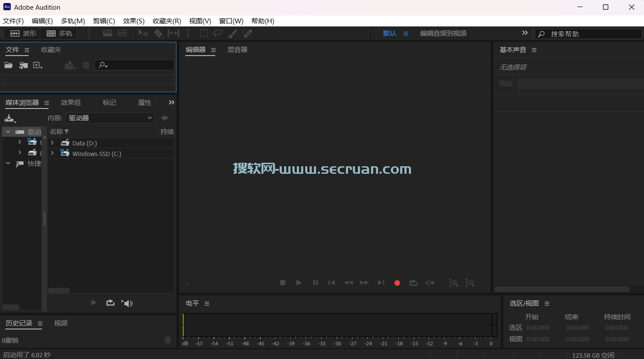This screenshot has width=644, height=359.
Task: Click the Stop transport button
Action: tap(283, 283)
